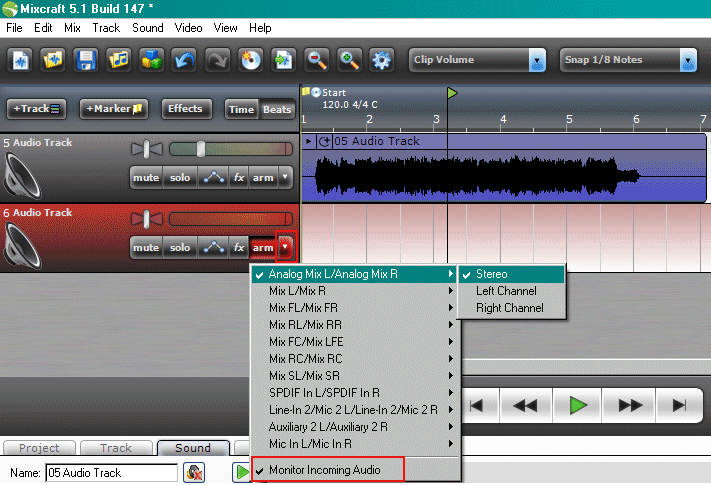Expand Mix L/Mix R submenu
Image resolution: width=711 pixels, height=485 pixels.
click(x=356, y=291)
